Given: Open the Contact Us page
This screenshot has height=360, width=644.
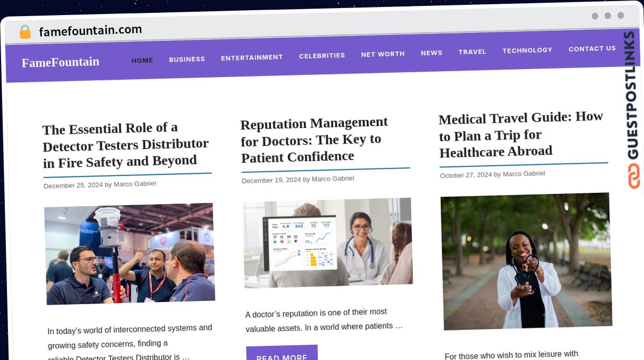Looking at the screenshot, I should tap(592, 48).
